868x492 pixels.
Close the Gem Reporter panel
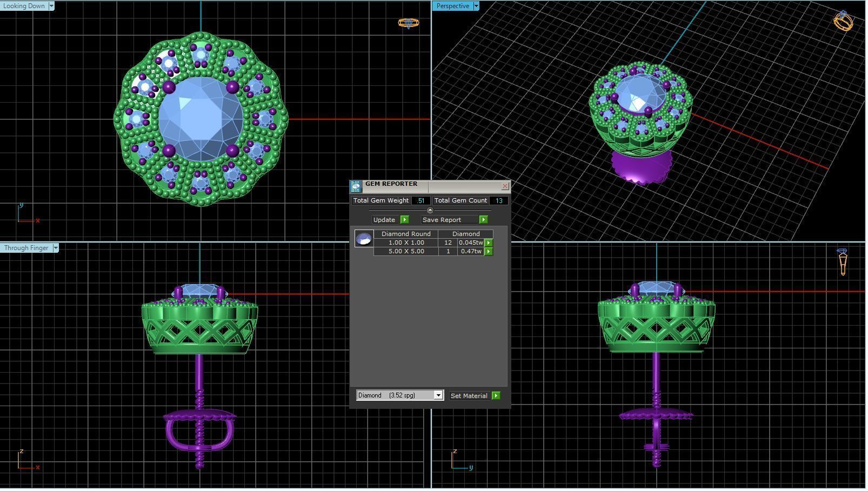point(505,186)
